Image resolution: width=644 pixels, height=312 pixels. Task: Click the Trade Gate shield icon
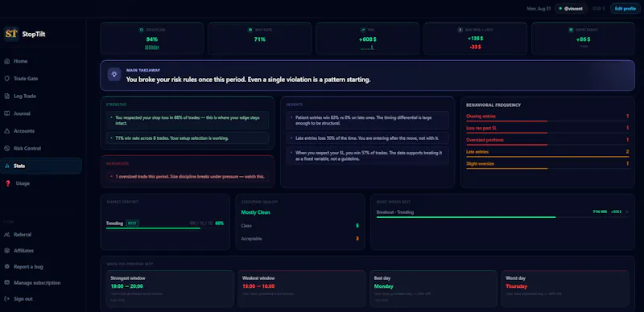[7, 79]
